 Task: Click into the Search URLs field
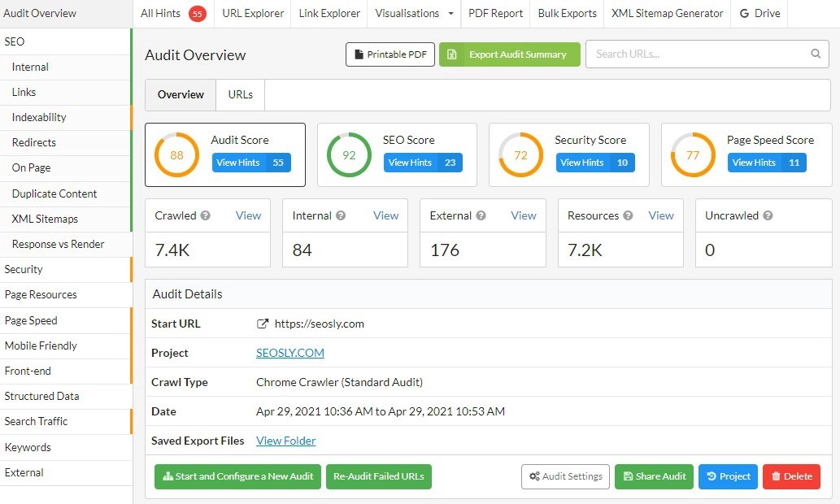(x=707, y=54)
